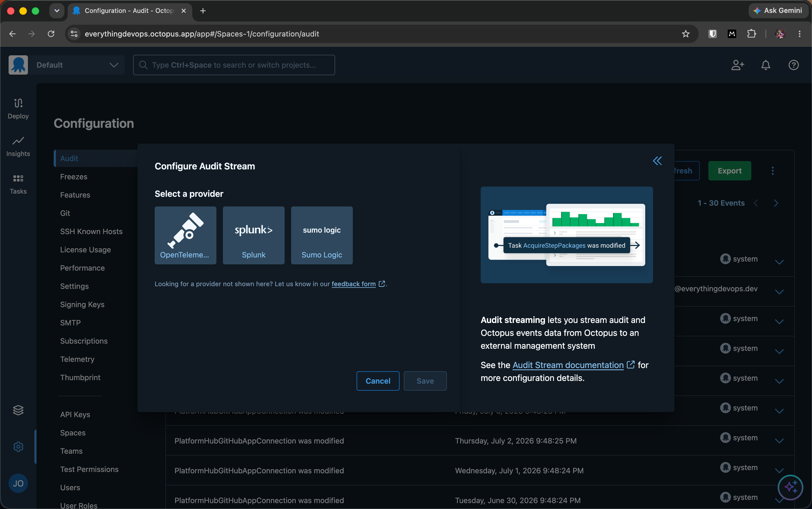Open Teams configuration page

pyautogui.click(x=71, y=451)
